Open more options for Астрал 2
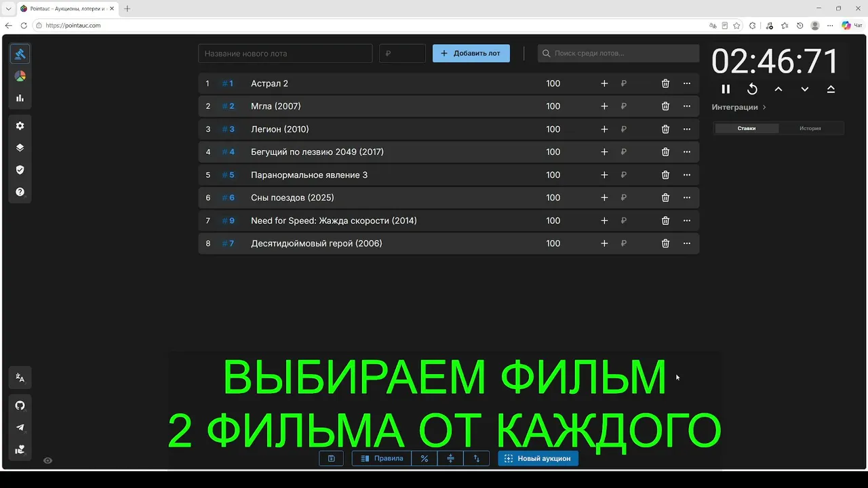This screenshot has height=488, width=868. 687,83
